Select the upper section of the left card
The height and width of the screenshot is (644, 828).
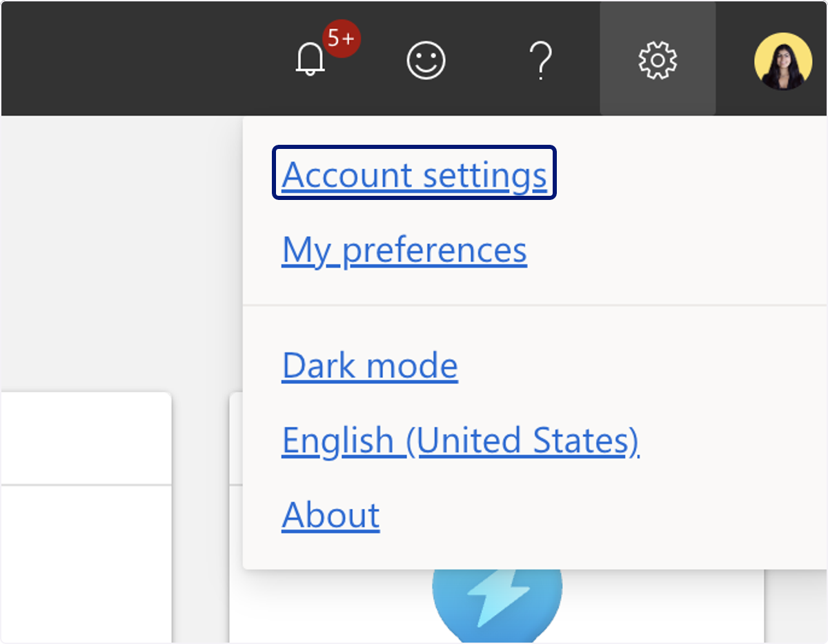click(x=86, y=439)
